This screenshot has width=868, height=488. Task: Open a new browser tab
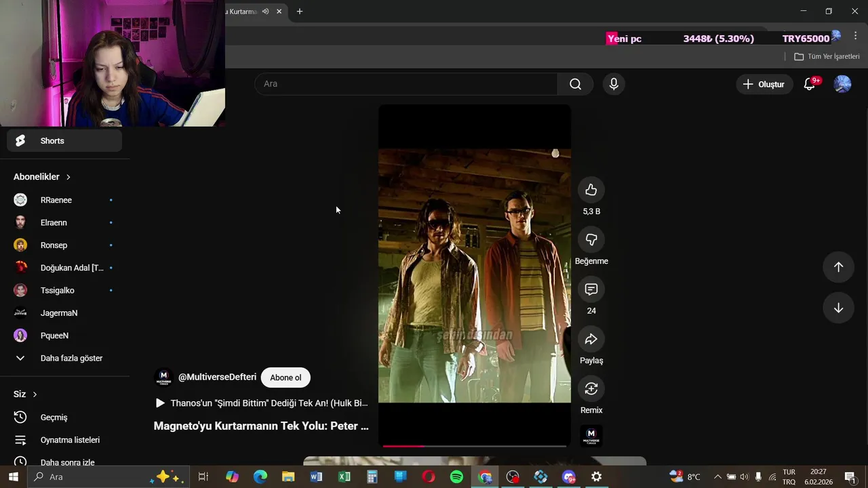tap(299, 12)
